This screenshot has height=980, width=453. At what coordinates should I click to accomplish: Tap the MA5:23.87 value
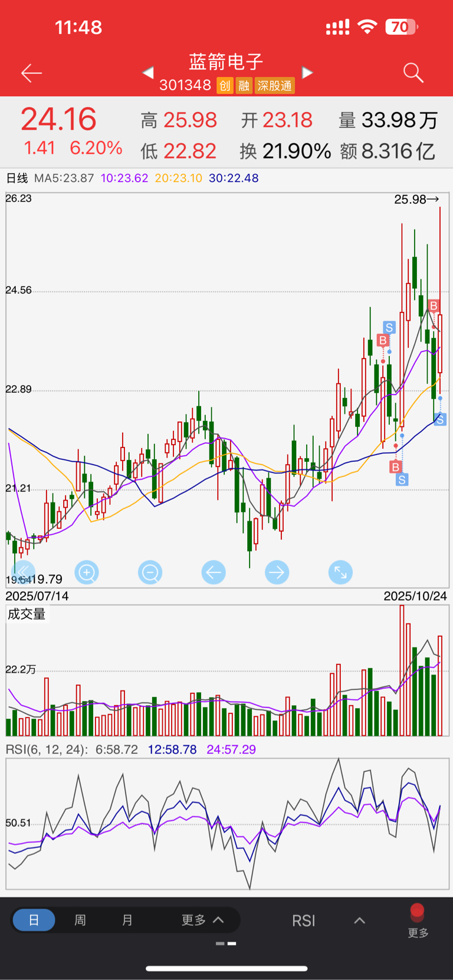[x=64, y=178]
